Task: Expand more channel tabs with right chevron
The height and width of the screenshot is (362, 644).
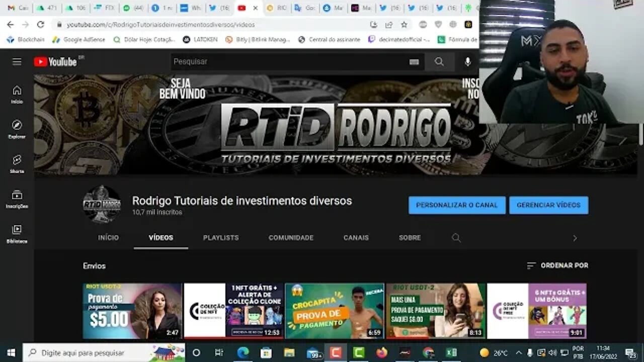Action: [575, 238]
